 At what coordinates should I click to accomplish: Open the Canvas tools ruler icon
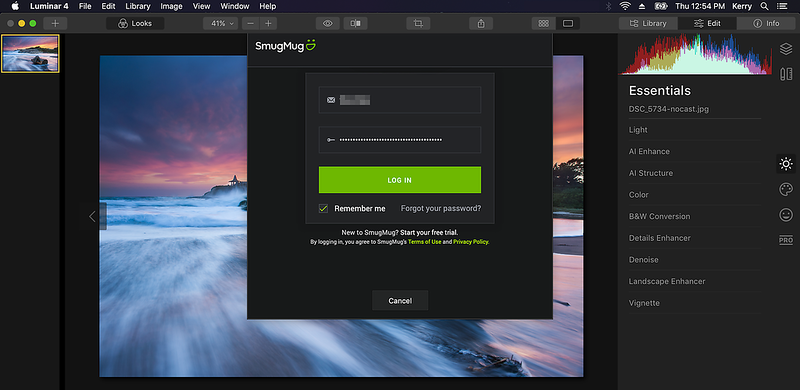coord(786,74)
